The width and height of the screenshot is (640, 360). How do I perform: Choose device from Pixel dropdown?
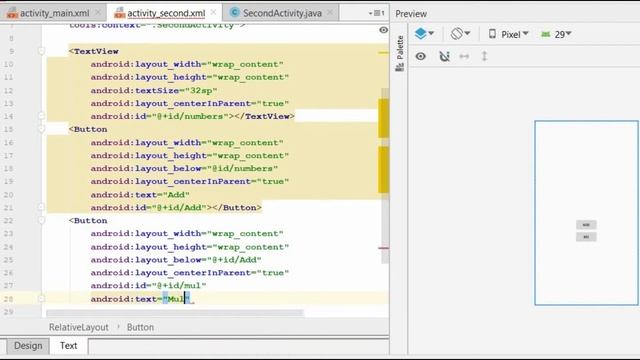[508, 34]
